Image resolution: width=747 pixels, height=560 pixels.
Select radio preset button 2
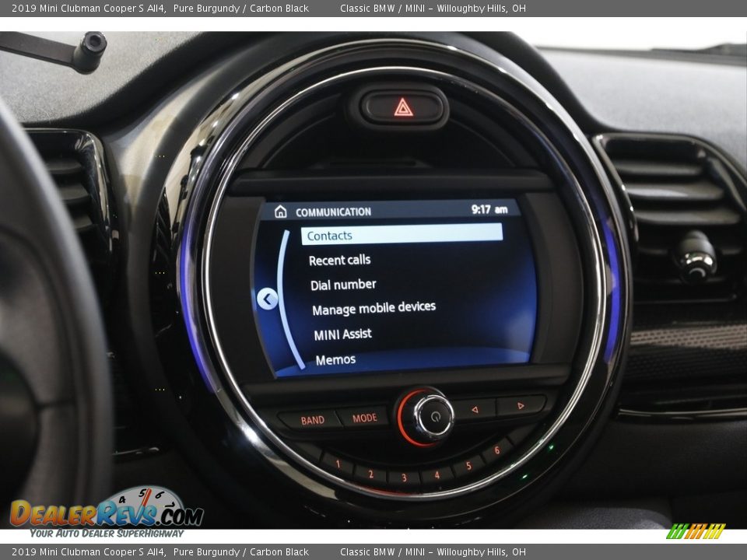(x=370, y=474)
